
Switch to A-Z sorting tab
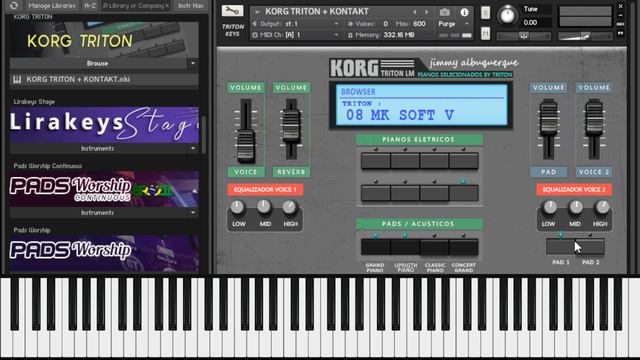90,5
